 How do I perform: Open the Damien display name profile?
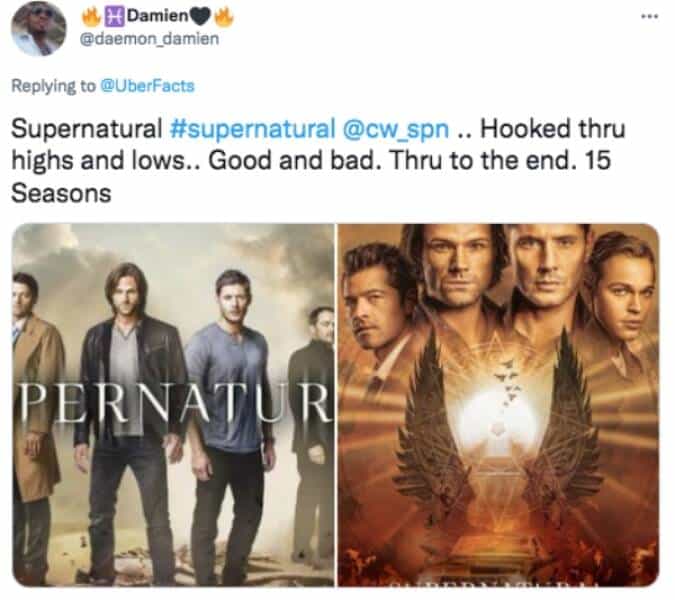(x=158, y=16)
